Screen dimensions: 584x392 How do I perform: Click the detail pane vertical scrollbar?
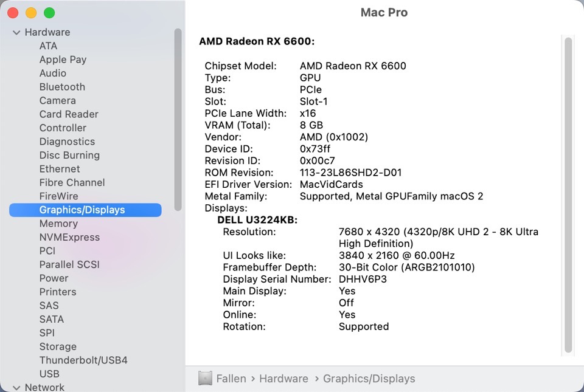568,194
